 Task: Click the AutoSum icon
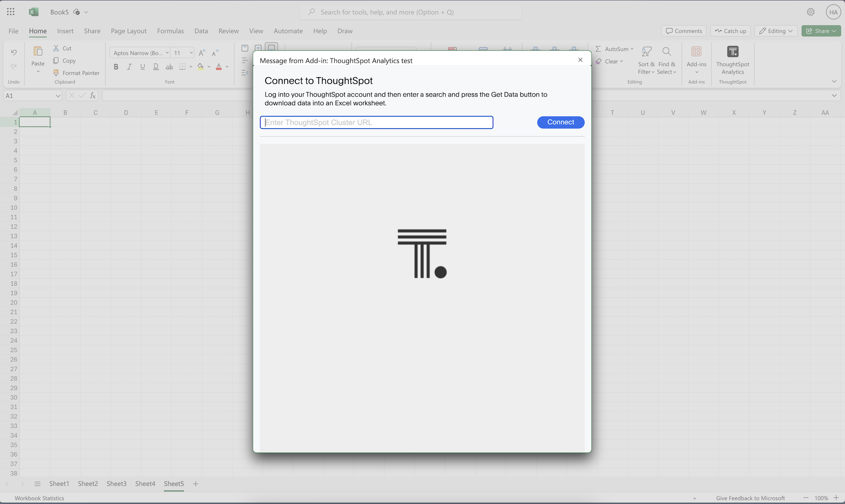pyautogui.click(x=599, y=48)
